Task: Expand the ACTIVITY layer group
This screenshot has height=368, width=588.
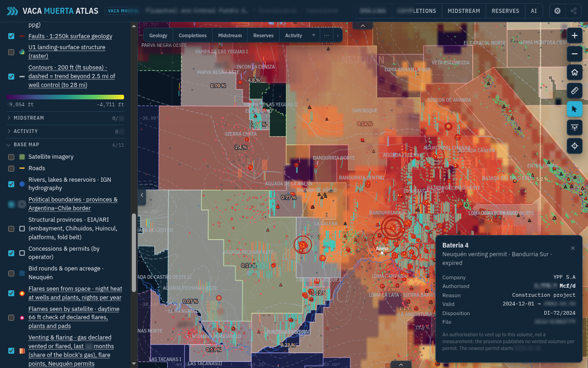Action: click(x=65, y=131)
